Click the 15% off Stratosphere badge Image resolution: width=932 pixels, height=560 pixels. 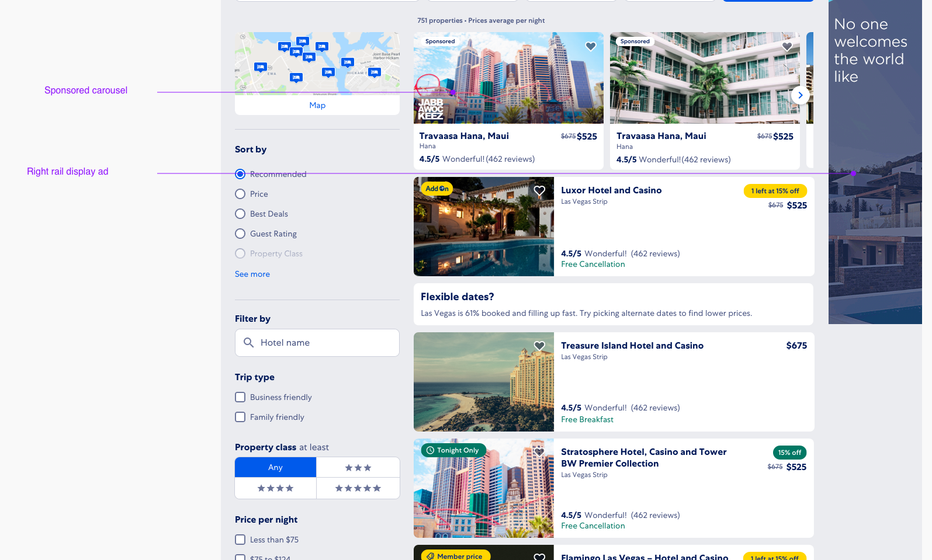(x=789, y=453)
